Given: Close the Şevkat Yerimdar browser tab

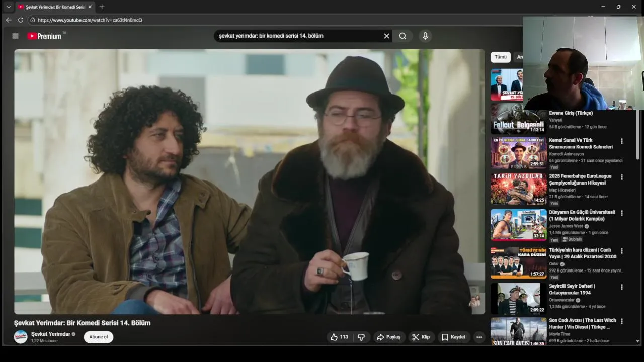Looking at the screenshot, I should pyautogui.click(x=90, y=7).
